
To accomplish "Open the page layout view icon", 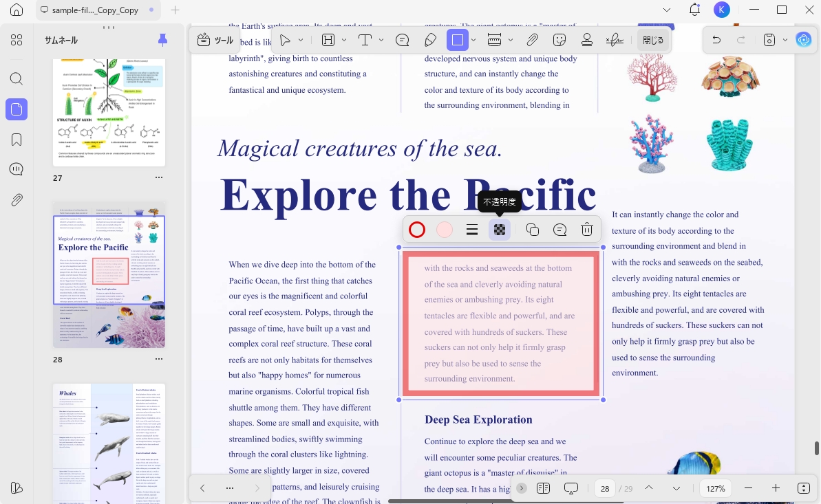I will pyautogui.click(x=544, y=488).
